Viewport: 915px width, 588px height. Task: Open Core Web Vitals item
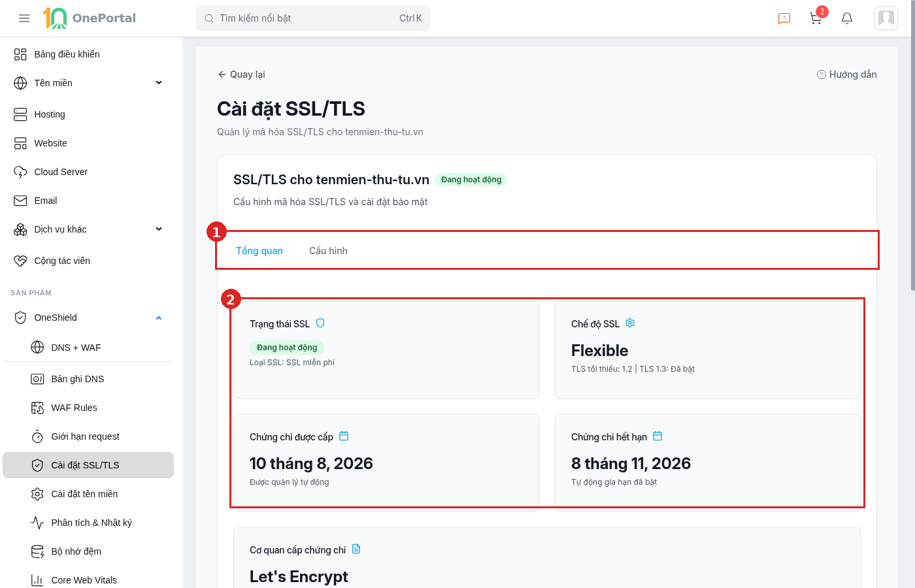coord(88,580)
